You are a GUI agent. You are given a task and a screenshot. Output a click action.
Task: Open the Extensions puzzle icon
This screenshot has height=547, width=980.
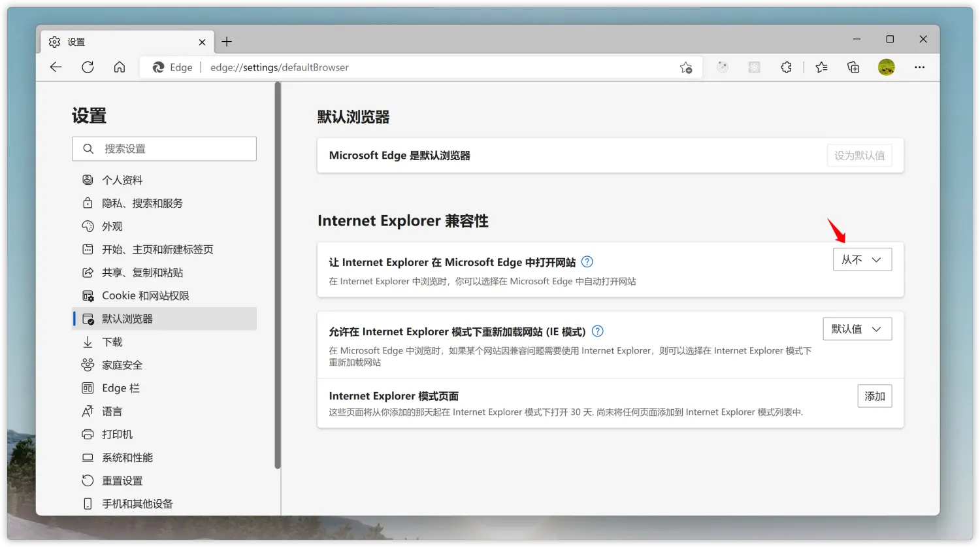[x=786, y=67]
